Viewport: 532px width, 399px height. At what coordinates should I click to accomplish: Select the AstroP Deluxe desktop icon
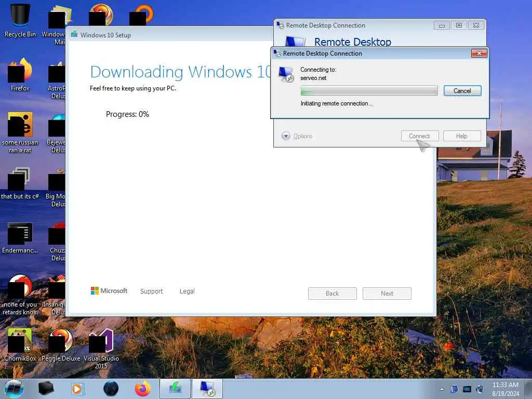(x=57, y=79)
